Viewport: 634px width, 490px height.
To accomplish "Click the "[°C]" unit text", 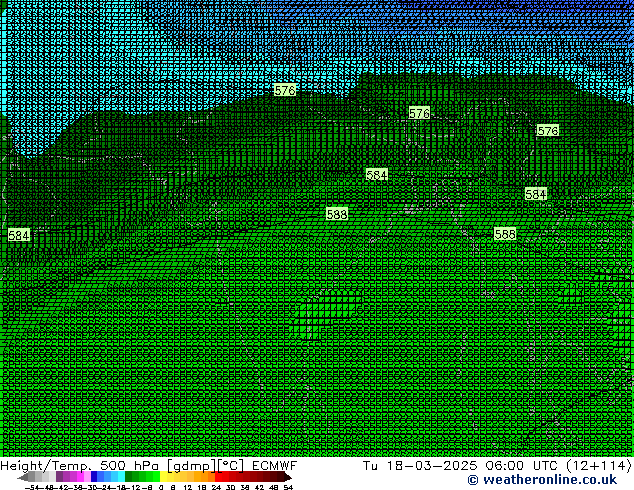I will click(x=230, y=466).
